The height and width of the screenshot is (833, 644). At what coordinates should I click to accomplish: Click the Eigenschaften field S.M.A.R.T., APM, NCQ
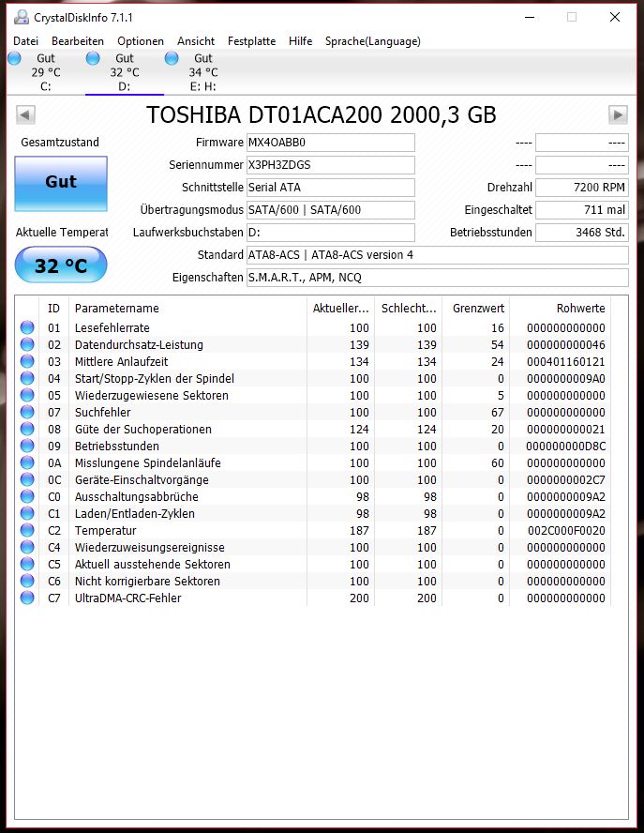pos(438,278)
